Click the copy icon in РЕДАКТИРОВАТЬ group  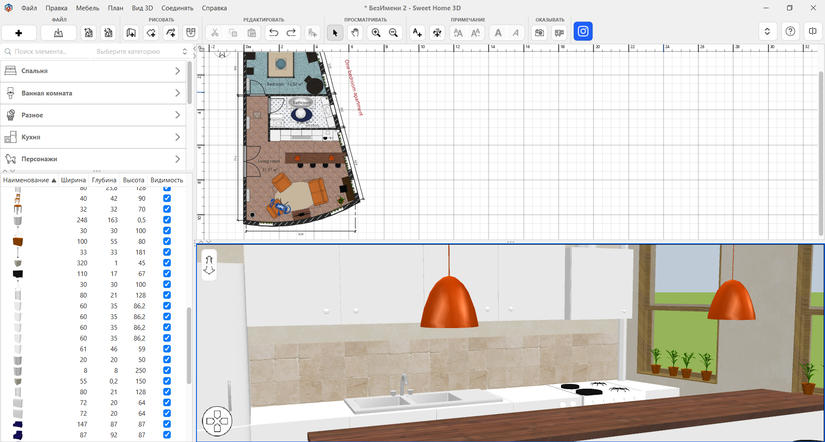coord(233,33)
